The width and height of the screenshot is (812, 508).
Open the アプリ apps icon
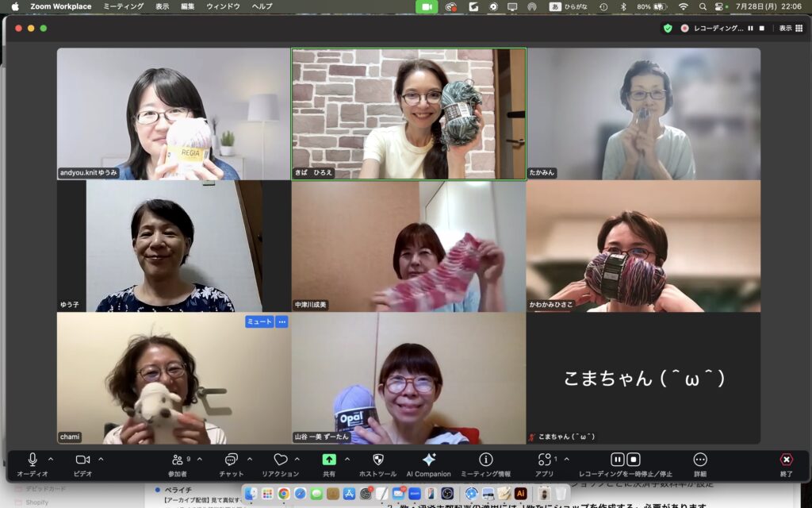[544, 460]
